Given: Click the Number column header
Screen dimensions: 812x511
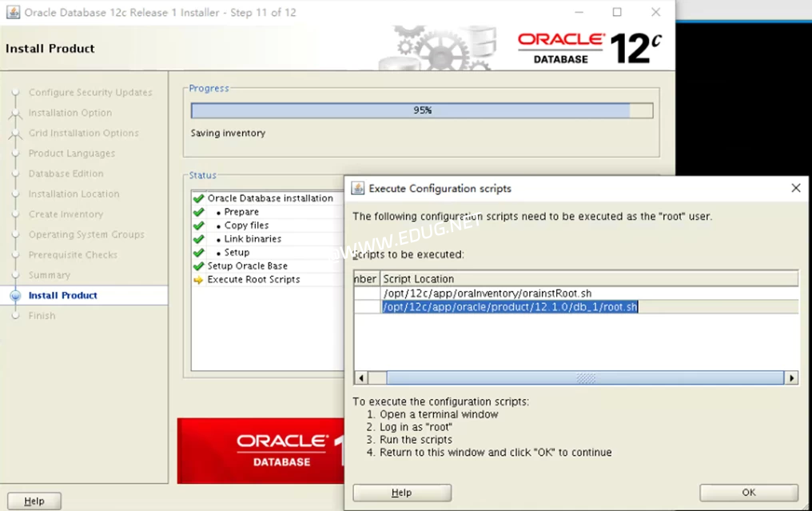Looking at the screenshot, I should pyautogui.click(x=367, y=279).
